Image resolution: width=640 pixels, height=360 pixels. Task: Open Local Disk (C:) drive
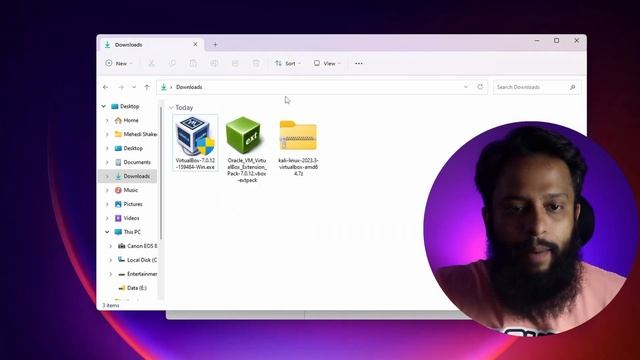coord(138,260)
